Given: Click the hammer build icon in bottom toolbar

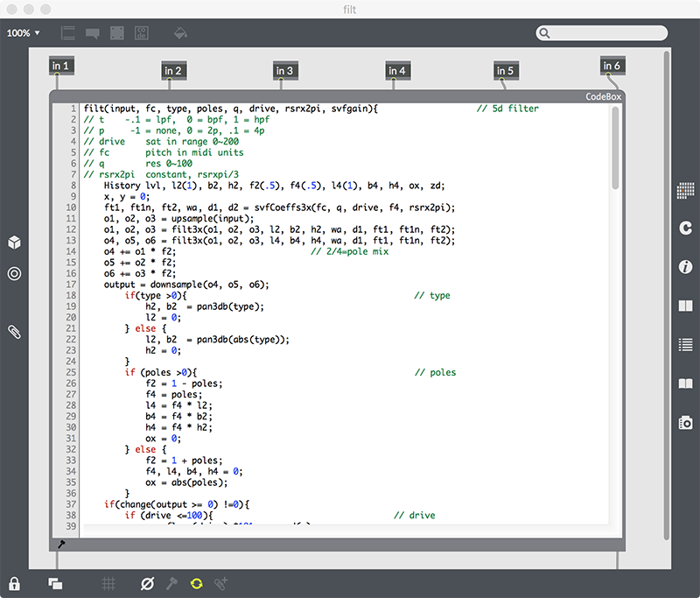Looking at the screenshot, I should [x=172, y=583].
